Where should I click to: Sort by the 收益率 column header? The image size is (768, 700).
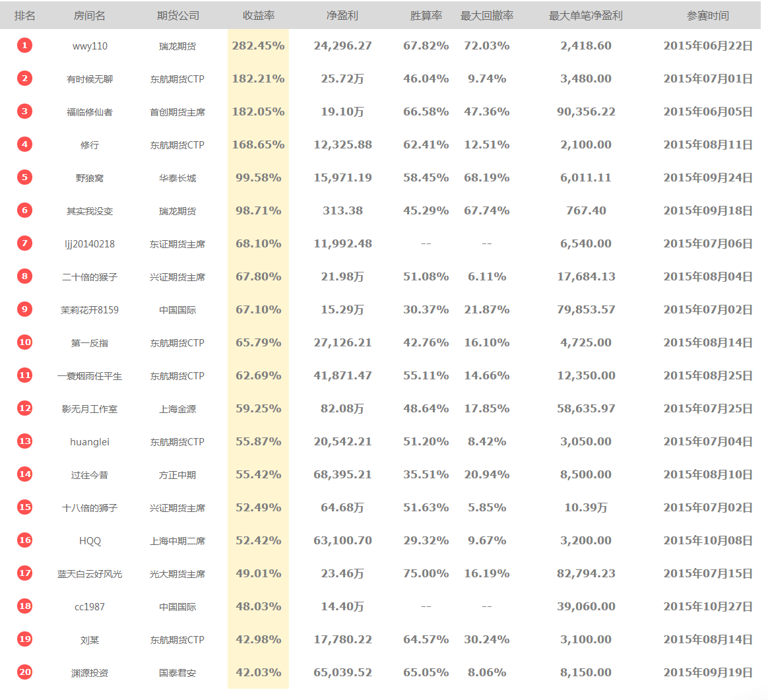coord(259,16)
